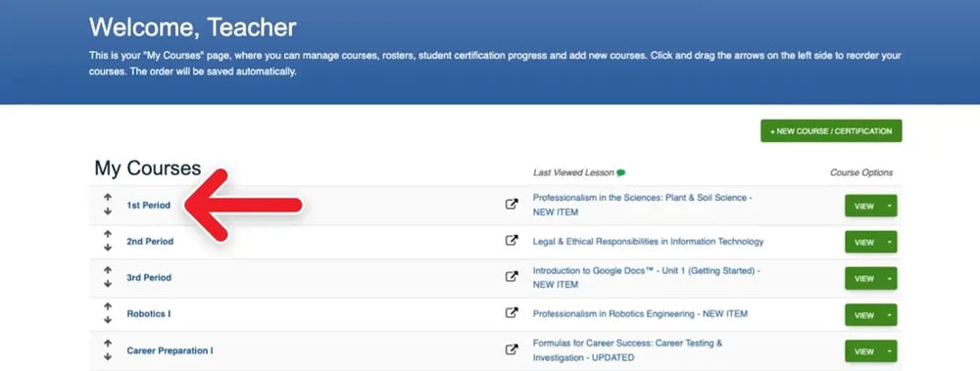This screenshot has width=980, height=371.
Task: Open Professionalism in the Sciences: Plant & Soil lesson
Action: [643, 205]
